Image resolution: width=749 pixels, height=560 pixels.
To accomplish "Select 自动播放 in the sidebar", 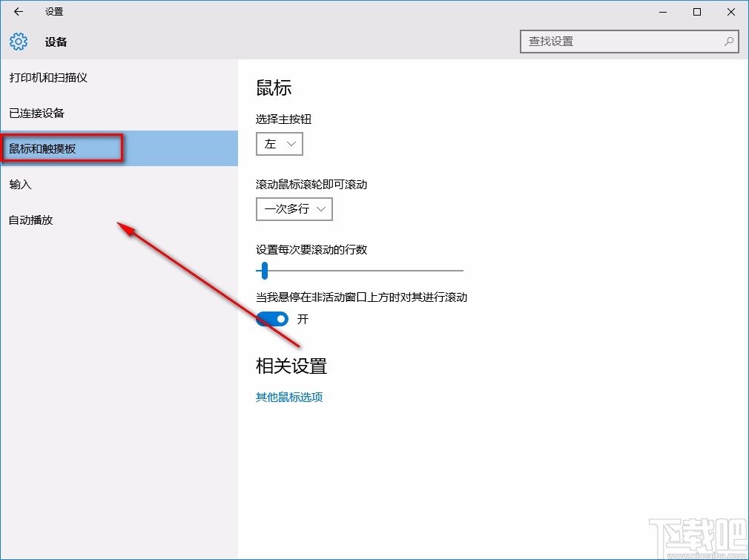I will [x=30, y=220].
